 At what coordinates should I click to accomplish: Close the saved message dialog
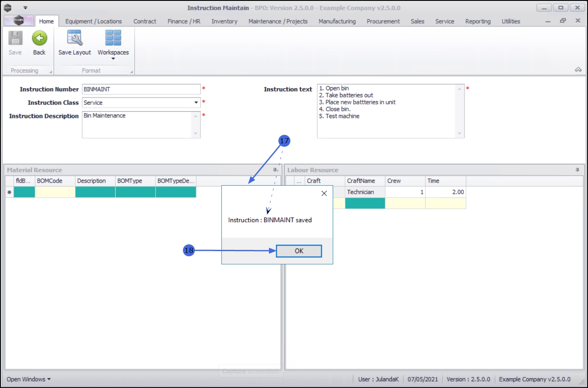324,193
